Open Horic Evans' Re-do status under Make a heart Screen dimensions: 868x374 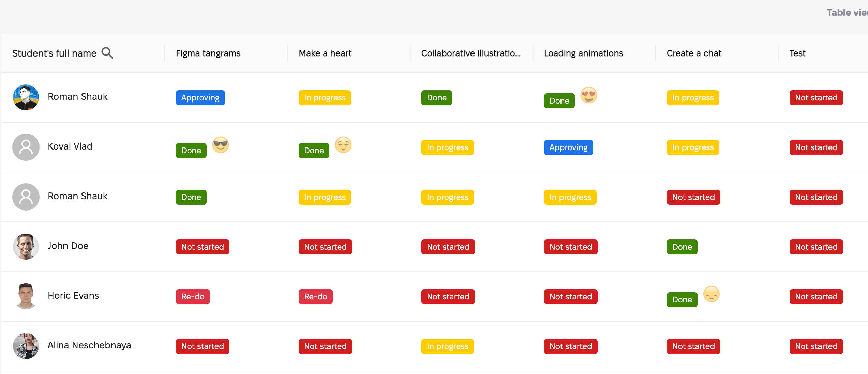click(315, 297)
